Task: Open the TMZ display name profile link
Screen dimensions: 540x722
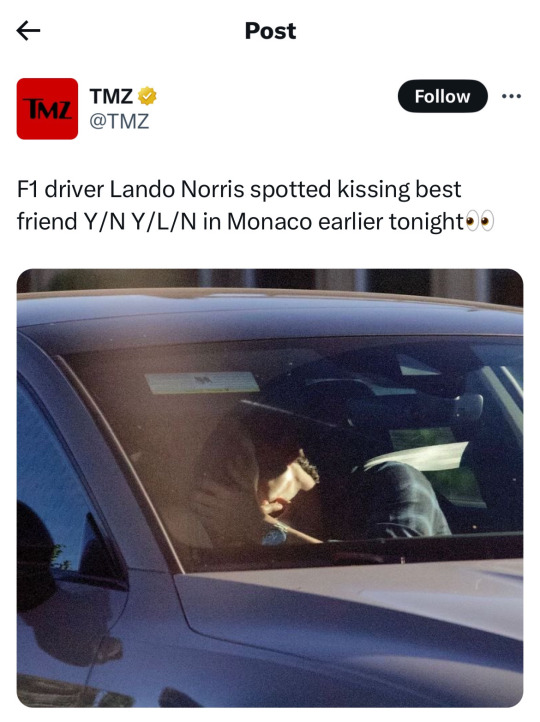Action: (x=111, y=96)
